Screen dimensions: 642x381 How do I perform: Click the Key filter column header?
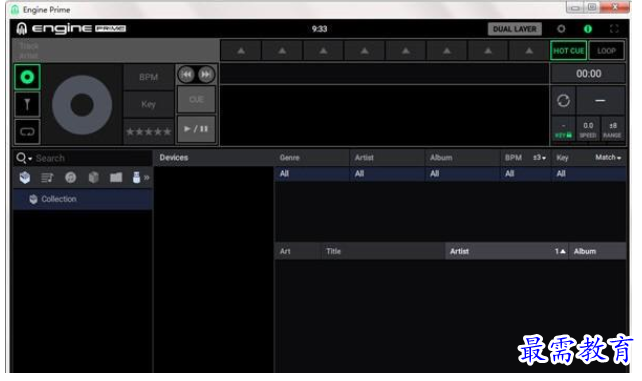(x=562, y=158)
